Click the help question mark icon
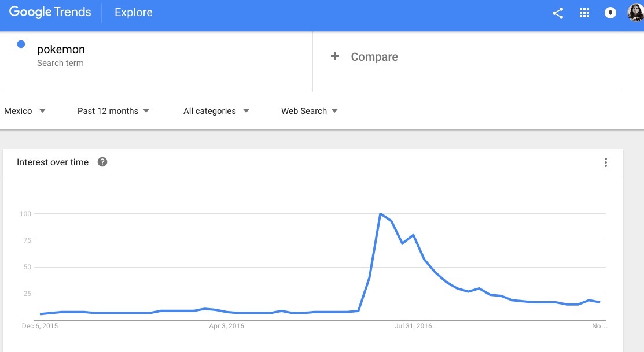The height and width of the screenshot is (352, 644). click(x=102, y=162)
